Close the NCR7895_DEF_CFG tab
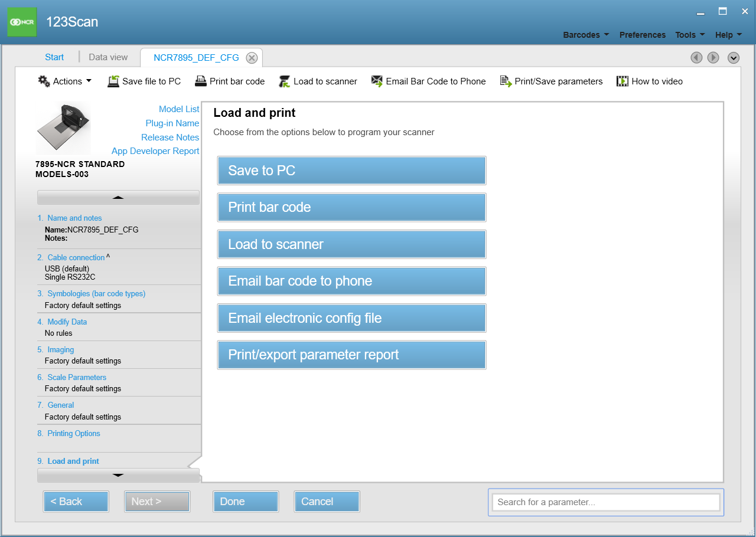756x537 pixels. [x=252, y=58]
